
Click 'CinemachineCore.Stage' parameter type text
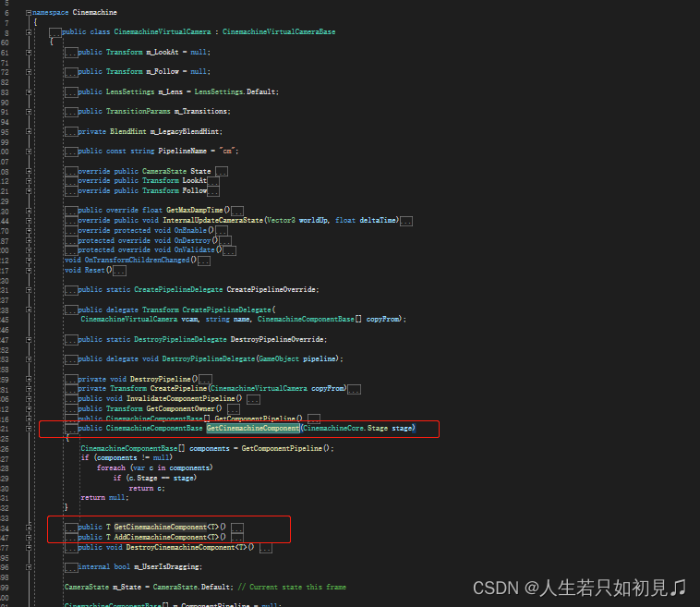(x=345, y=429)
